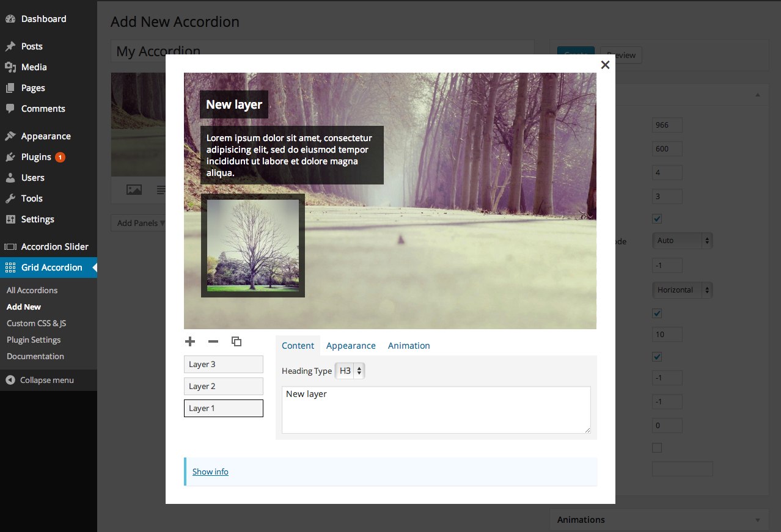
Task: Open All Accordions submenu item
Action: [32, 290]
